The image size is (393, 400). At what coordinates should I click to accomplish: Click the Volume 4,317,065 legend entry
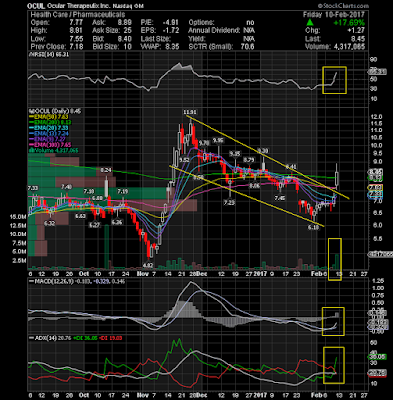pos(55,151)
